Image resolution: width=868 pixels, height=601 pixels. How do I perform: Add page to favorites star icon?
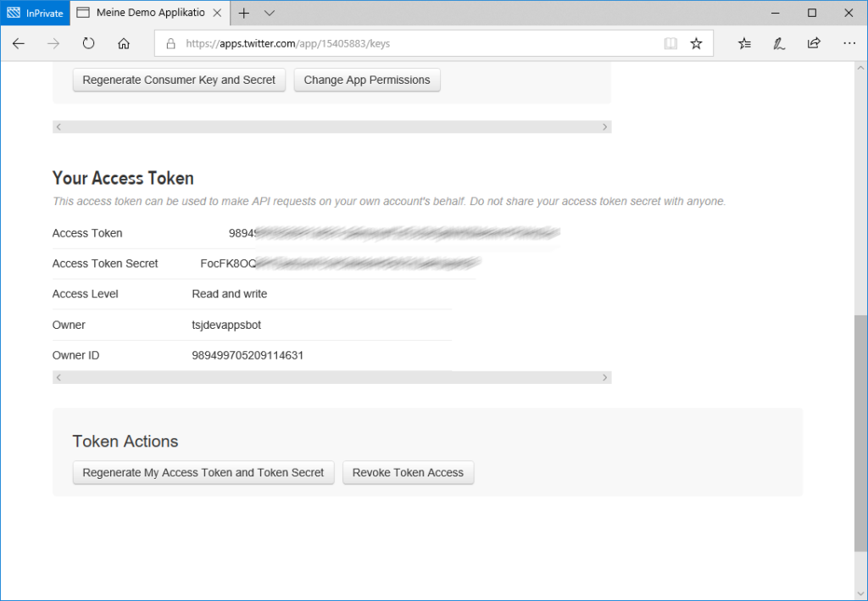pyautogui.click(x=696, y=43)
